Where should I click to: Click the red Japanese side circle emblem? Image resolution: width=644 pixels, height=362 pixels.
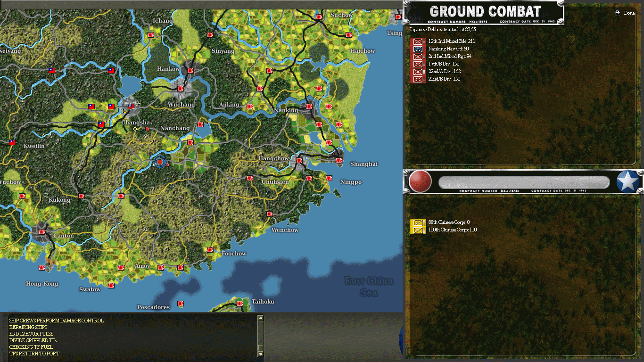click(420, 181)
